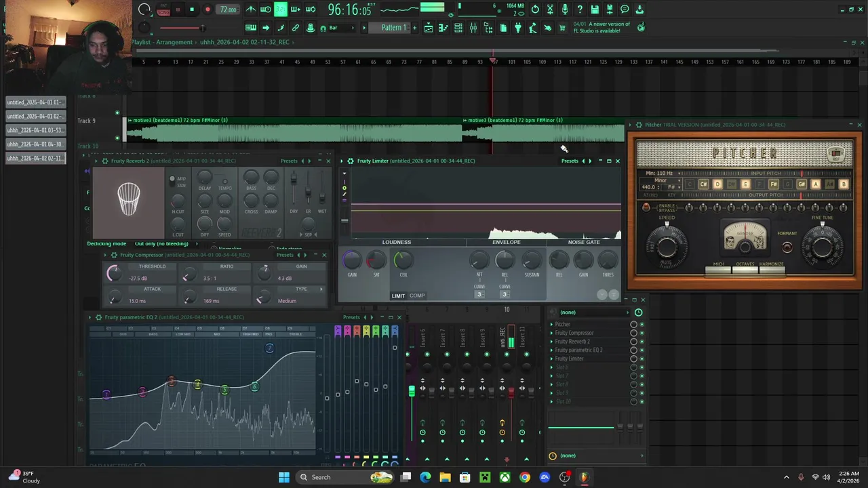Open the Pattern 1 selector dropdown
This screenshot has width=868, height=488.
click(x=392, y=28)
